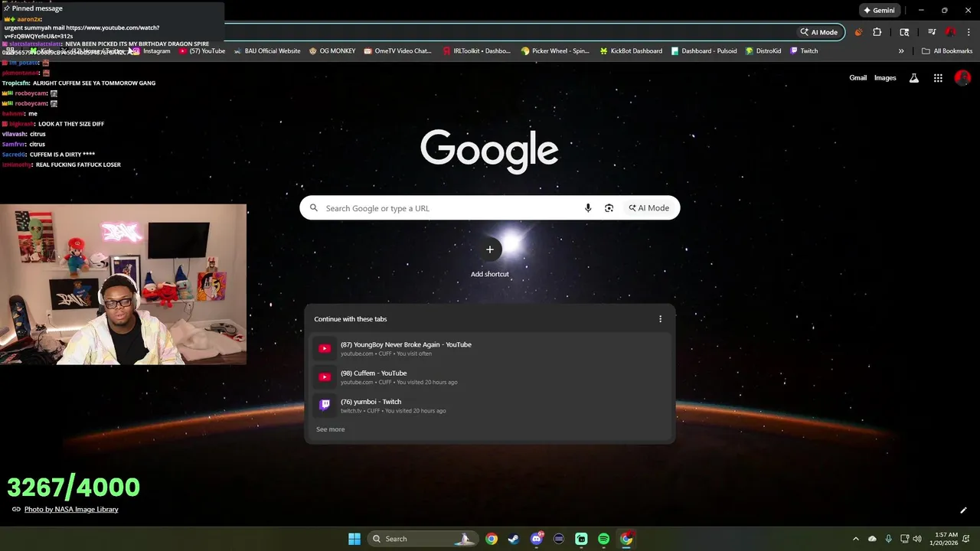980x551 pixels.
Task: Start voice search with microphone icon
Action: point(588,208)
